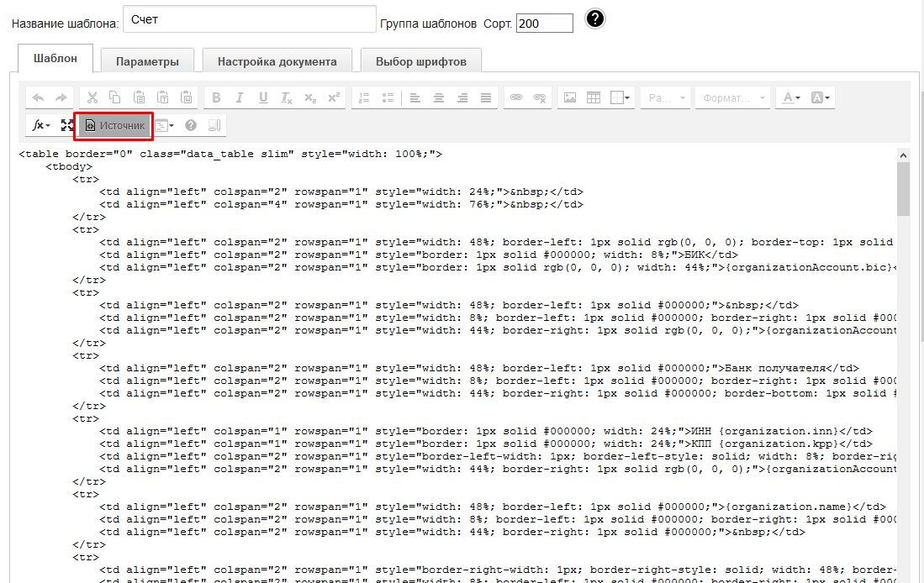Open the Настройка документа tab

(277, 61)
